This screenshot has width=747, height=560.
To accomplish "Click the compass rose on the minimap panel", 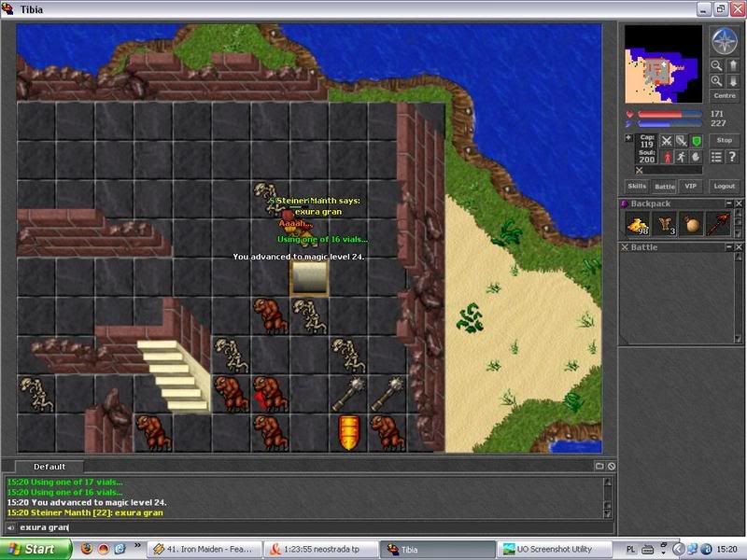I will click(x=725, y=41).
